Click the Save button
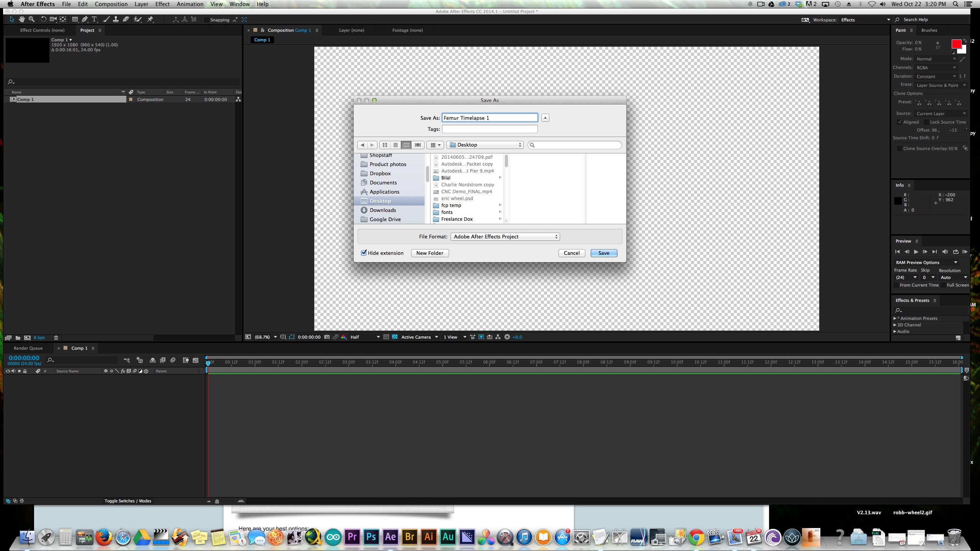The width and height of the screenshot is (980, 551). (x=604, y=253)
